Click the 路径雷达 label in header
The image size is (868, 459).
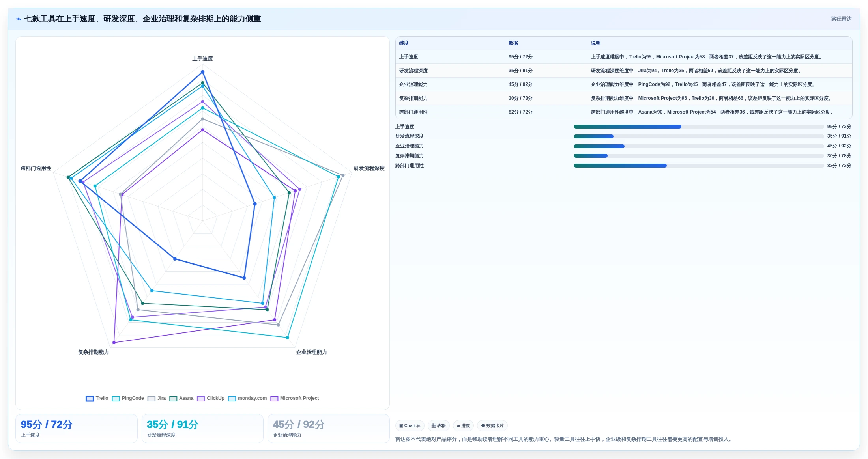point(841,19)
